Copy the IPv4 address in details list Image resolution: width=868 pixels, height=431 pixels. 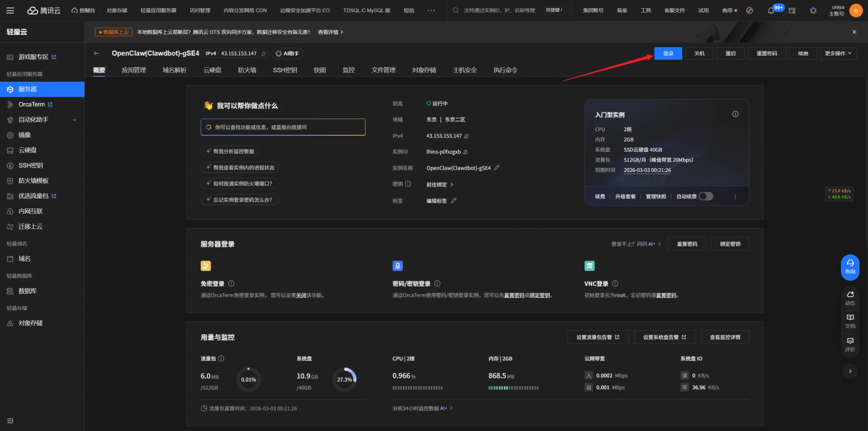467,136
